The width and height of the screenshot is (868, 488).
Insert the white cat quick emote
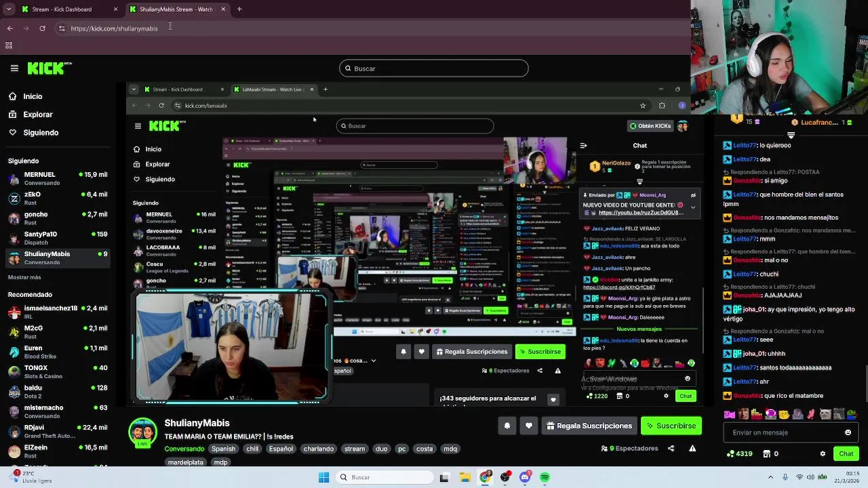coord(825,414)
